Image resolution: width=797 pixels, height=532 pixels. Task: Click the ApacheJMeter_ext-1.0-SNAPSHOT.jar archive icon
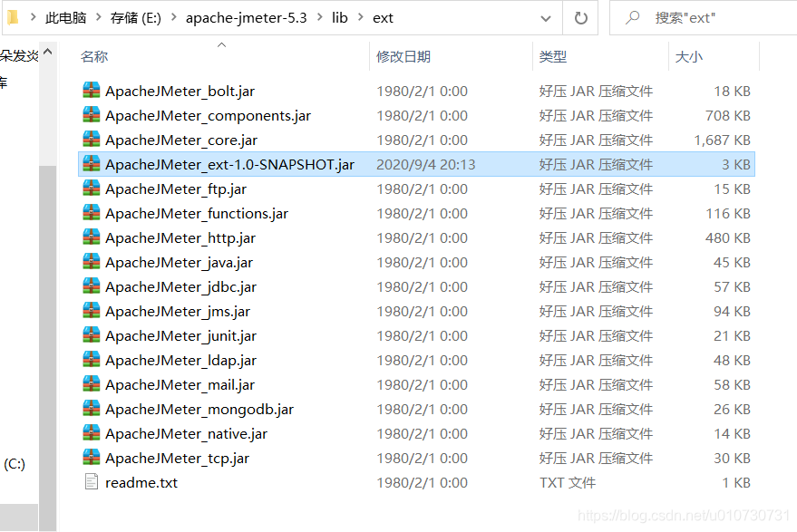[x=92, y=164]
